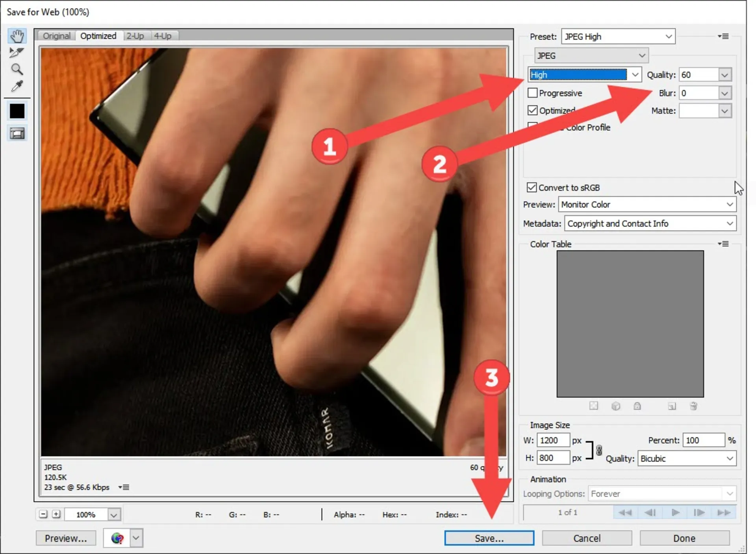Image resolution: width=756 pixels, height=554 pixels.
Task: Open the Preset dropdown JPEG High
Action: coord(618,37)
